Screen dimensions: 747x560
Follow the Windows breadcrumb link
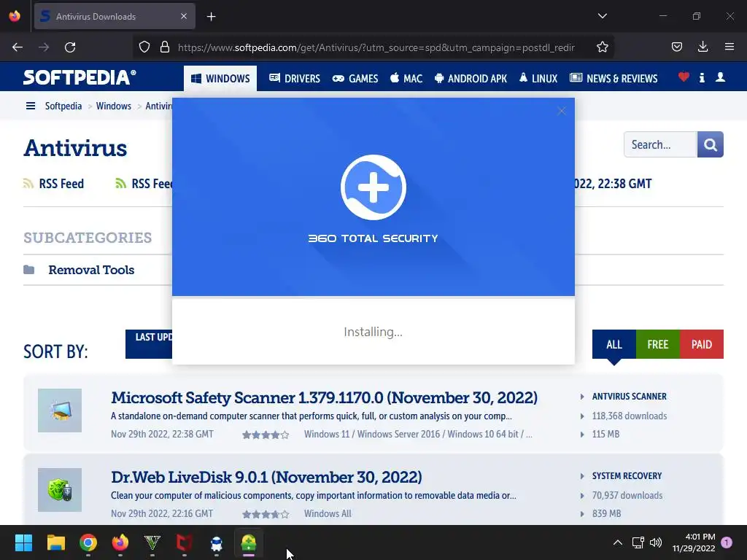(113, 106)
